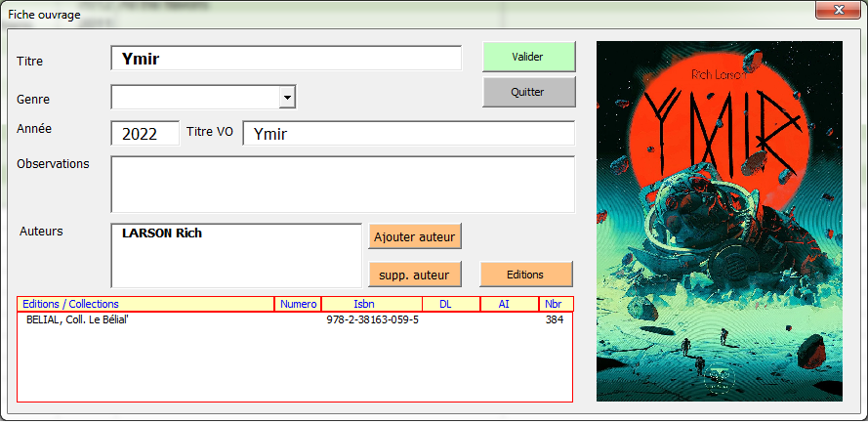Click the Titre VO input field

click(408, 134)
